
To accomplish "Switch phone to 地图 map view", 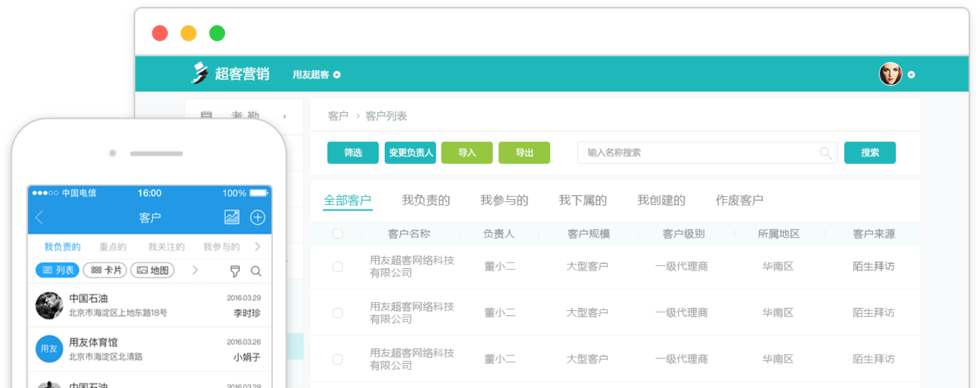I will (152, 270).
